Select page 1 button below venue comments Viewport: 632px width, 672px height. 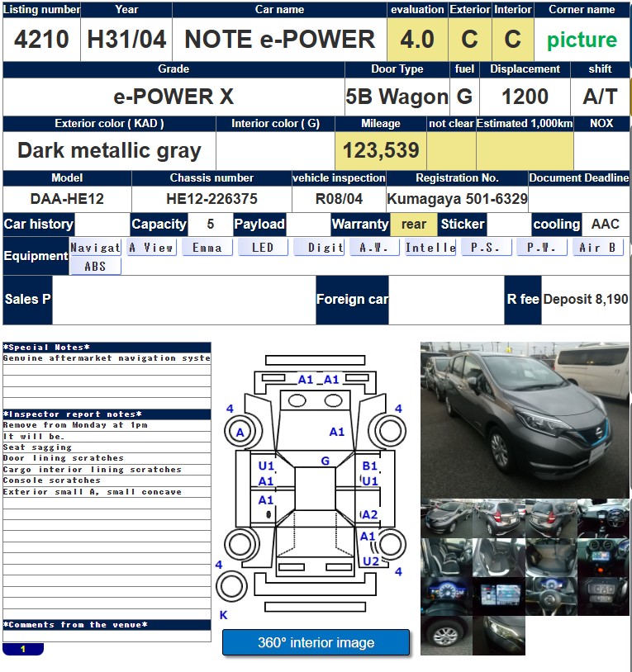23,649
